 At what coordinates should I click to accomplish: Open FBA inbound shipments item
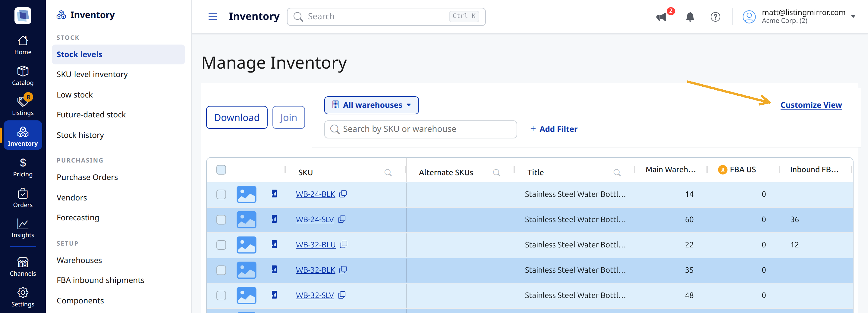(100, 280)
